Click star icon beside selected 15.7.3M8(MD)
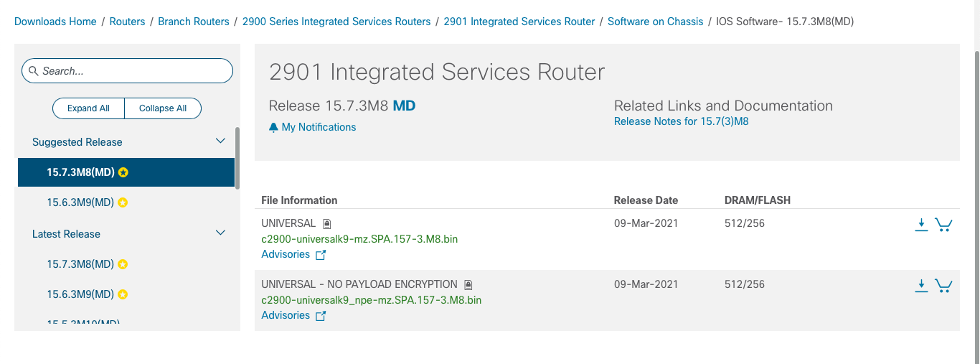Screen dimensions: 980x364 tap(123, 172)
